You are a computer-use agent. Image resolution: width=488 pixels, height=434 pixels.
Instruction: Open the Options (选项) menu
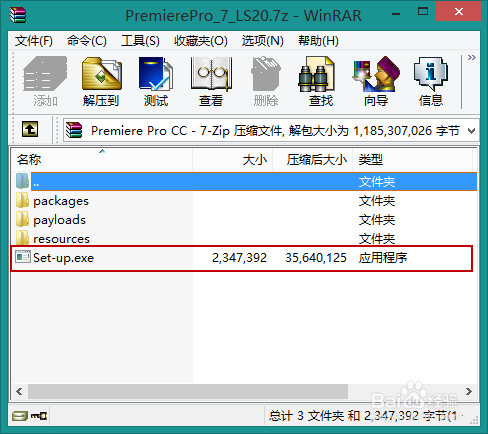(x=263, y=41)
